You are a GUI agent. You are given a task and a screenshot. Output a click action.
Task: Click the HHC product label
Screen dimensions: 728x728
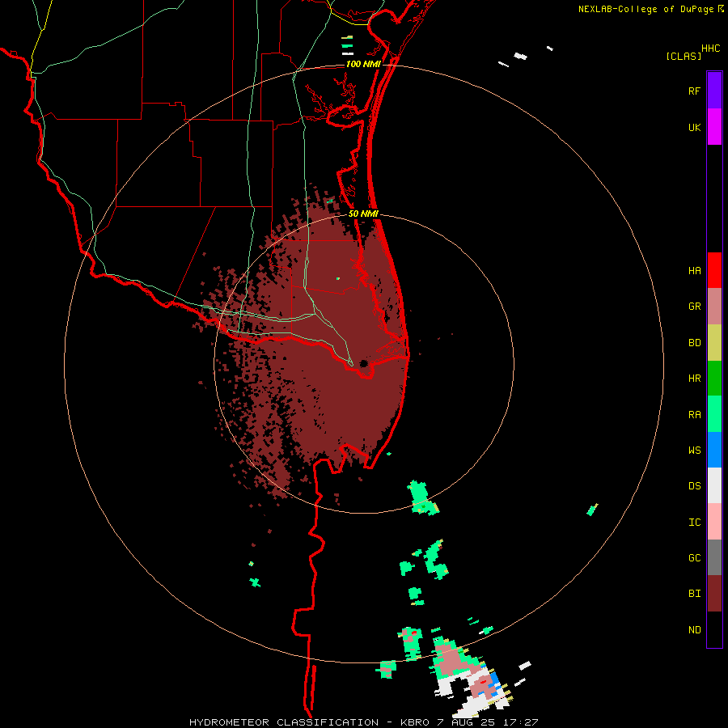point(711,49)
